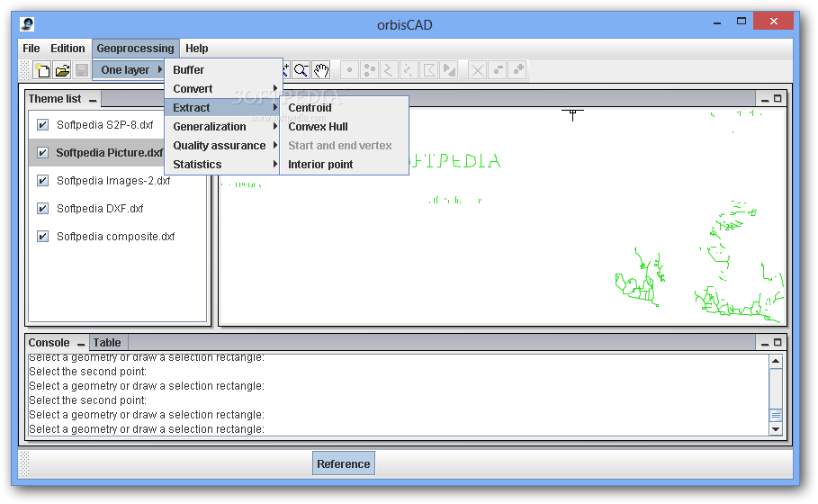Uncheck Softpedia DXF.dxf layer checkbox
The width and height of the screenshot is (818, 504).
43,208
